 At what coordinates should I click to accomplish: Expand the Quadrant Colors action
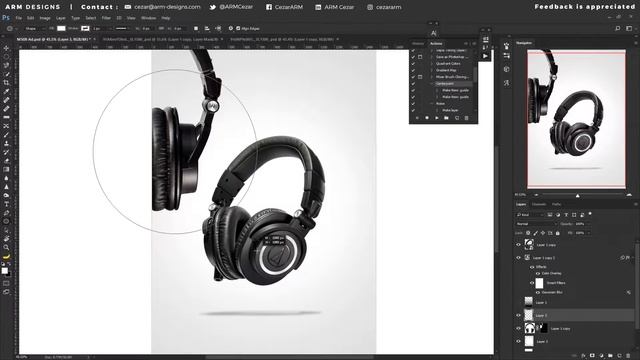point(432,64)
